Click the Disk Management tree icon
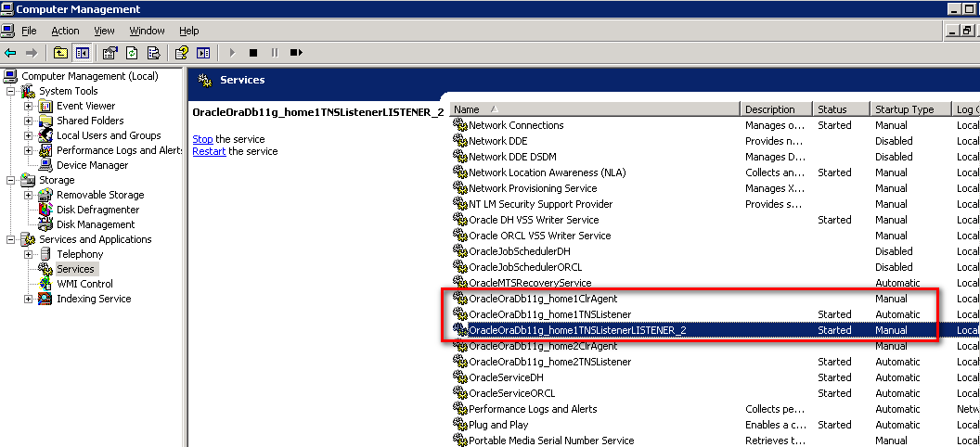This screenshot has height=447, width=980. tap(46, 224)
